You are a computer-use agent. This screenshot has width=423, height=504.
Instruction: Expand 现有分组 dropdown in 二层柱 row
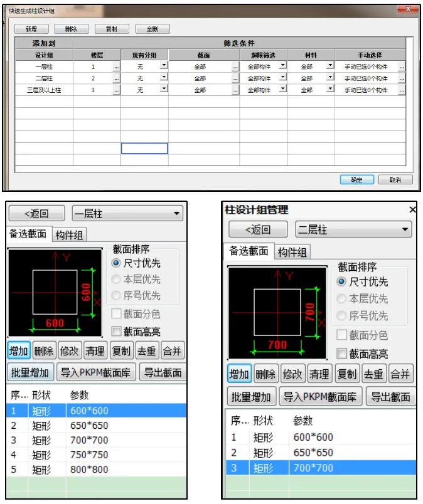(164, 77)
